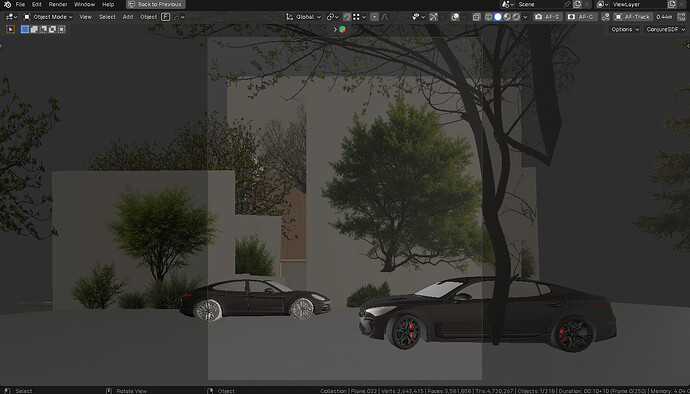690x394 pixels.
Task: Toggle snapping magnet icon
Action: [x=347, y=17]
